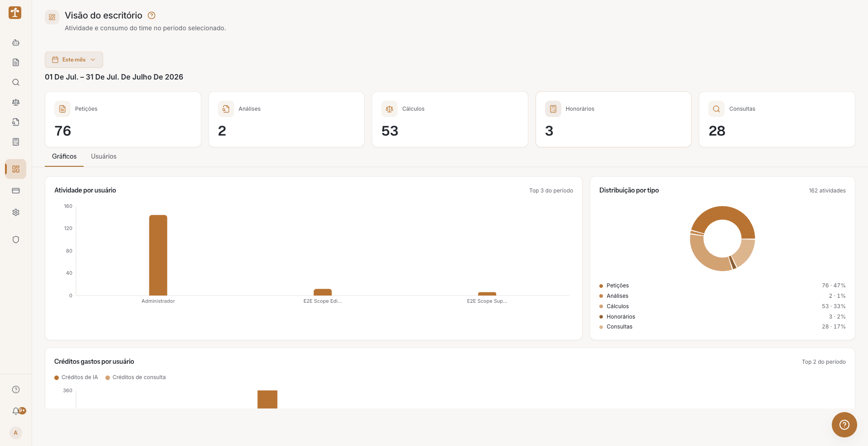
Task: Click the grid icon beside the page title
Action: point(52,17)
